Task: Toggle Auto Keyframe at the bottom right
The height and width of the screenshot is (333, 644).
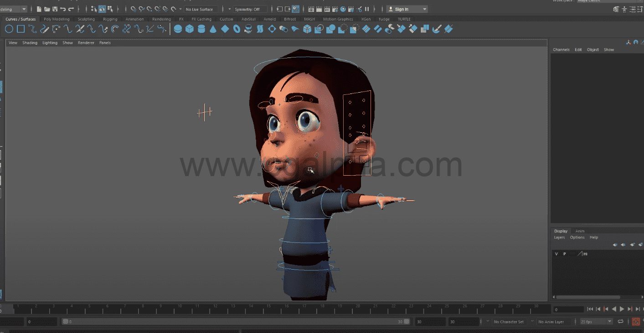Action: pos(636,322)
